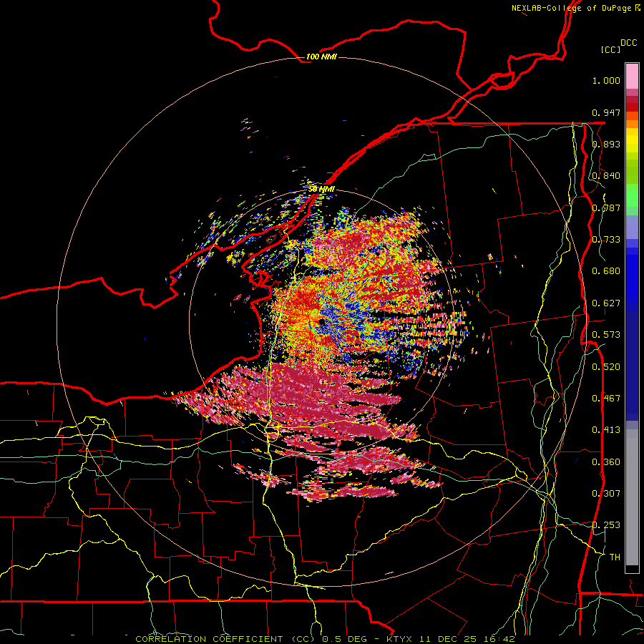Select the 0.467 legend value
Viewport: 644px width, 644px height.
click(606, 399)
